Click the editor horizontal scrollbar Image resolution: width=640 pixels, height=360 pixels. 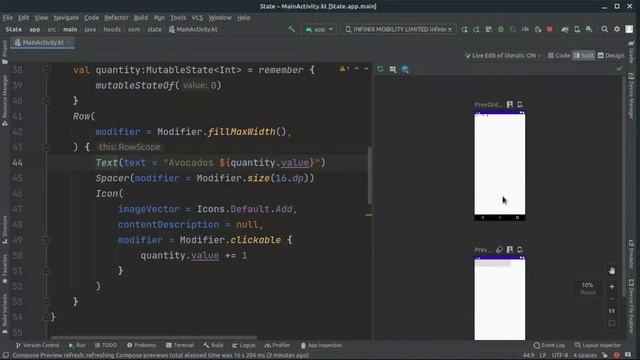(154, 338)
